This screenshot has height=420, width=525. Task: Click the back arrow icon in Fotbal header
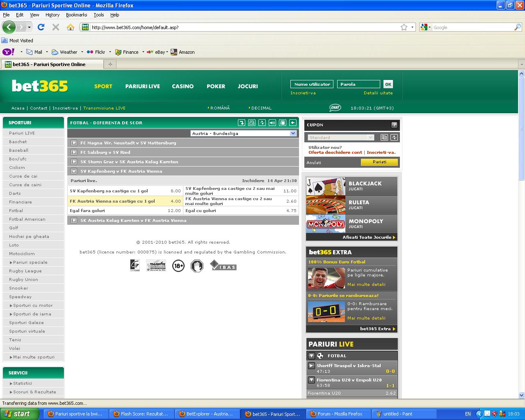click(x=292, y=123)
